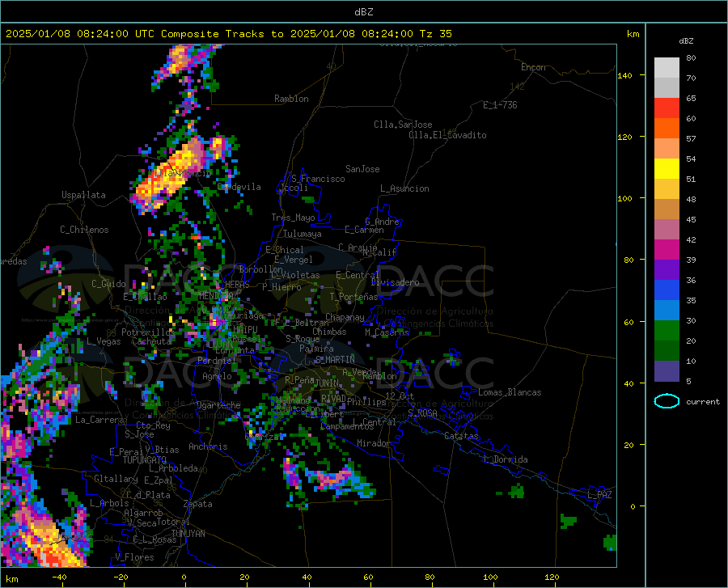This screenshot has height=588, width=728.
Task: Select the Agrelo label
Action: pos(217,376)
